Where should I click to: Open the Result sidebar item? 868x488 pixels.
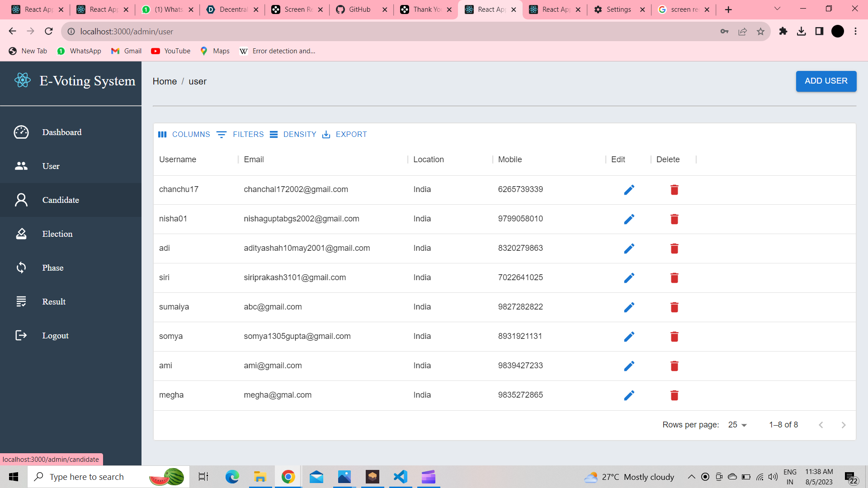(54, 301)
